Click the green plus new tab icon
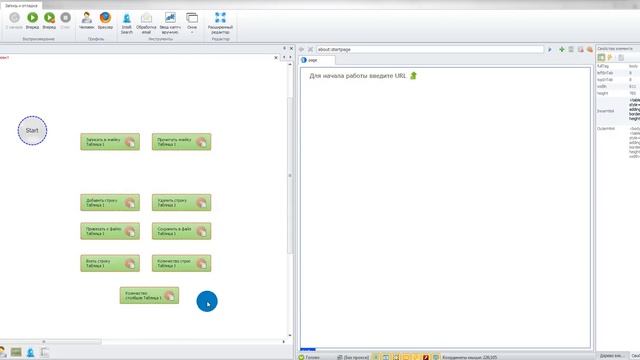This screenshot has height=360, width=640. pos(562,49)
